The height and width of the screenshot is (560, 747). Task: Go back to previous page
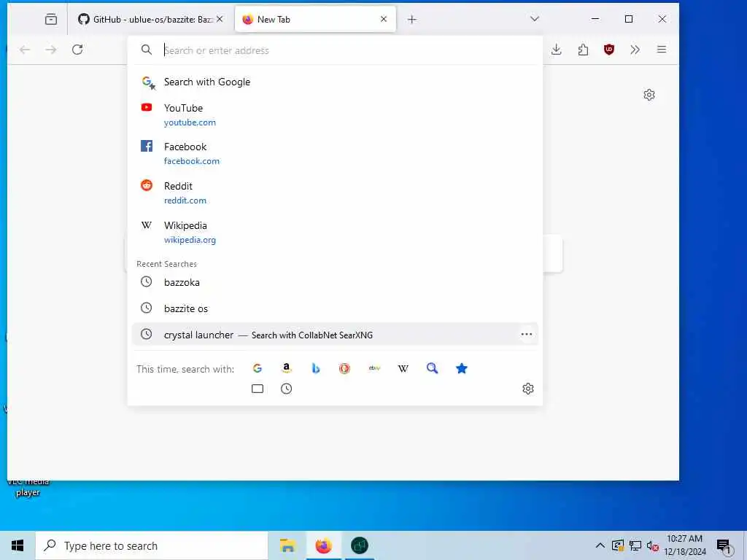coord(25,50)
